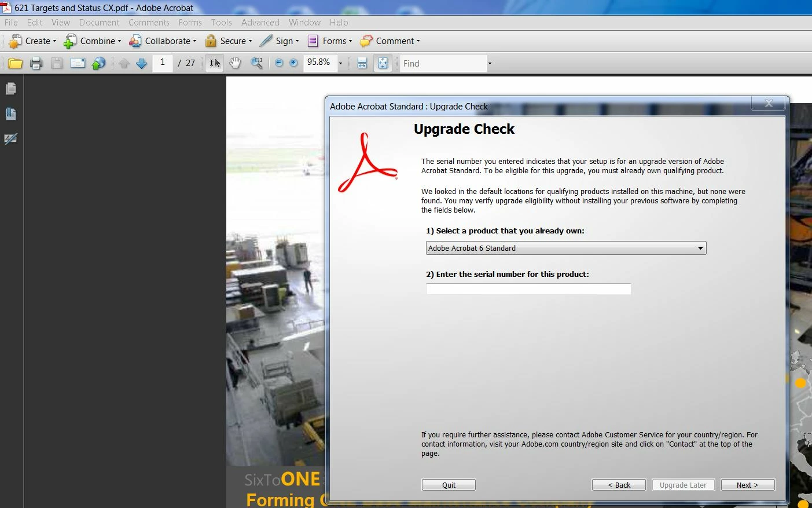Click the zoom percentage value field
812x508 pixels.
point(319,63)
